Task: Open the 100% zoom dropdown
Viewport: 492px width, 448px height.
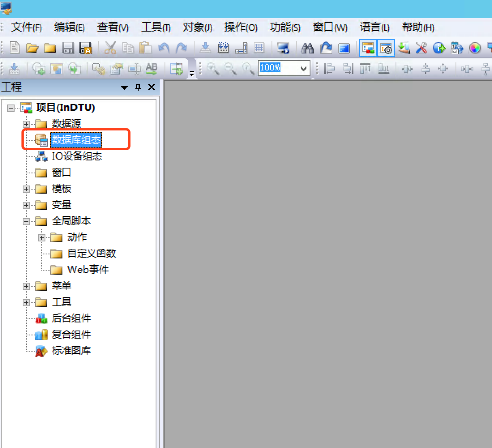Action: (304, 68)
